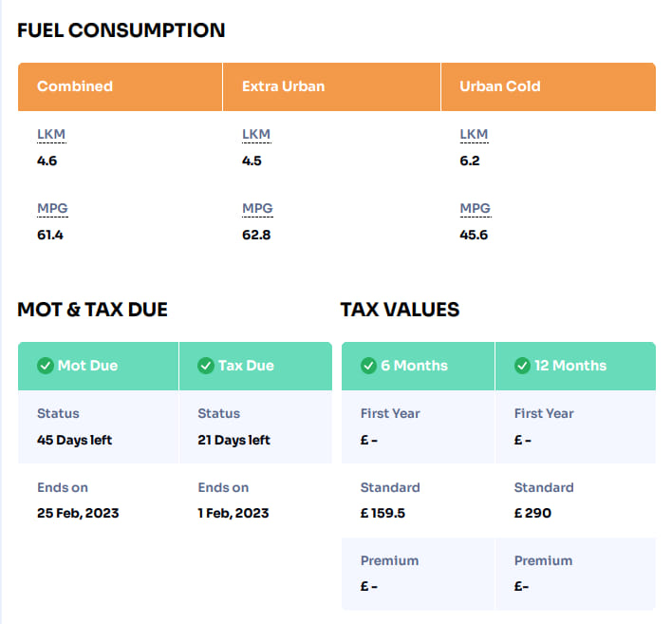Select the Combined fuel consumption column header
The image size is (672, 624).
[x=75, y=86]
